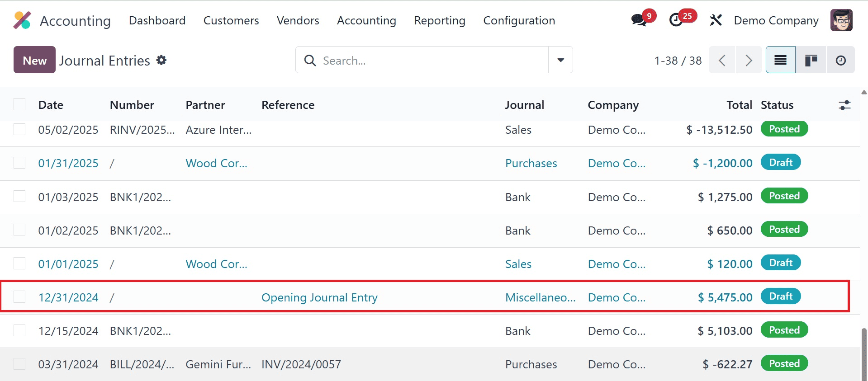Select the 01/01/2025 Sales row checkbox
Viewport: 868px width, 381px height.
(19, 263)
